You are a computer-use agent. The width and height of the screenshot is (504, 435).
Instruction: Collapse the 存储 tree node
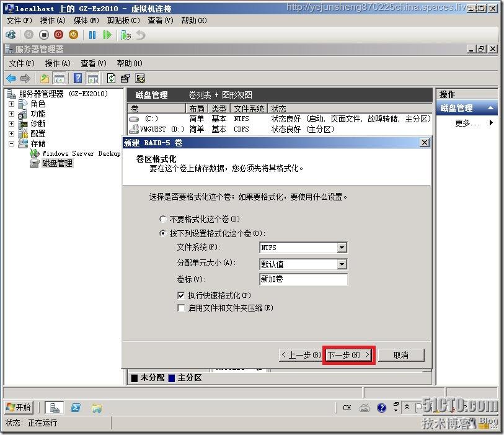[x=11, y=143]
